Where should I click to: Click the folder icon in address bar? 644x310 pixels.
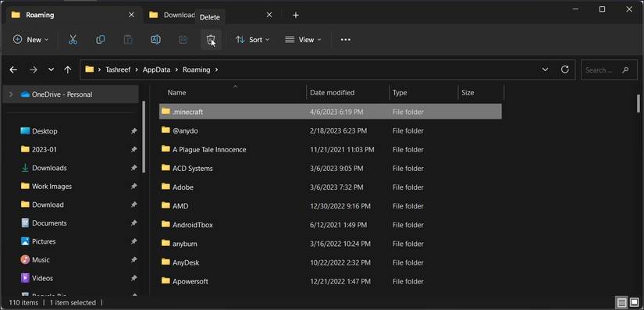(89, 69)
